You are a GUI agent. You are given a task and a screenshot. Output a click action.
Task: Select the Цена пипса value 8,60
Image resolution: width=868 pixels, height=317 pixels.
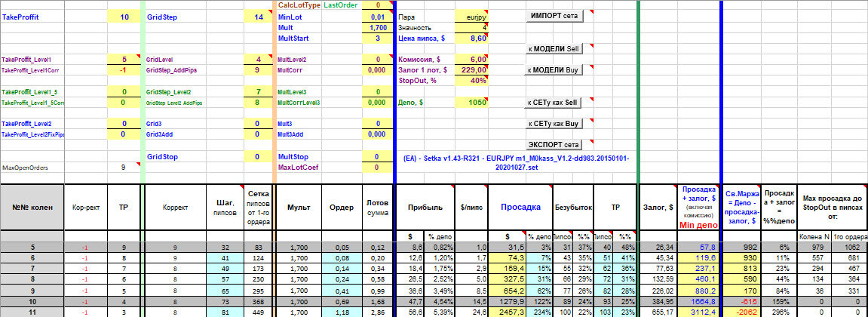click(471, 38)
